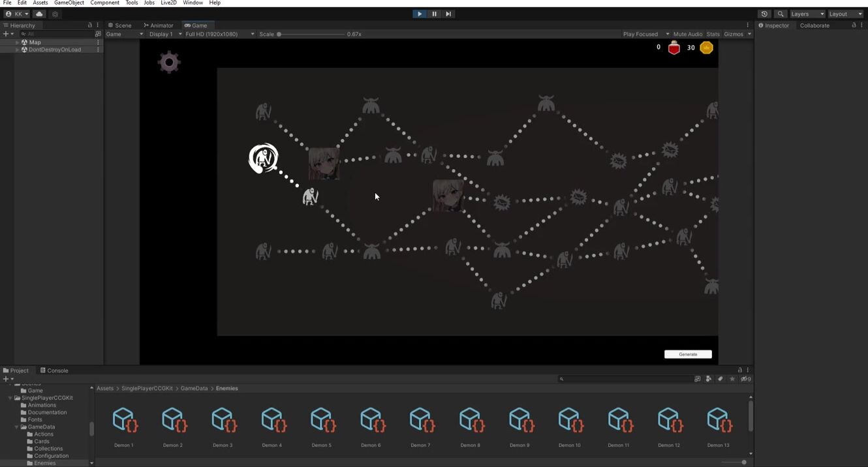The width and height of the screenshot is (868, 467).
Task: Click the Step frame button
Action: click(x=448, y=14)
